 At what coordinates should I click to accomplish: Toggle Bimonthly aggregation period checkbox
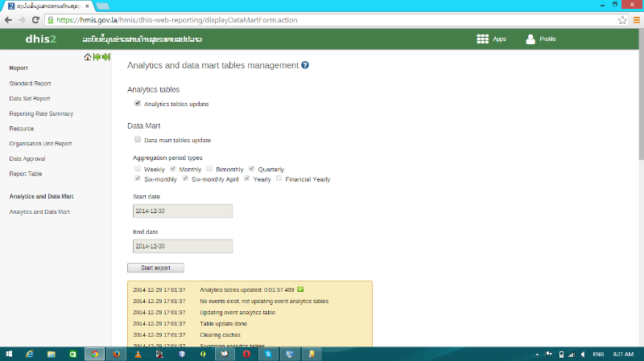click(x=209, y=169)
